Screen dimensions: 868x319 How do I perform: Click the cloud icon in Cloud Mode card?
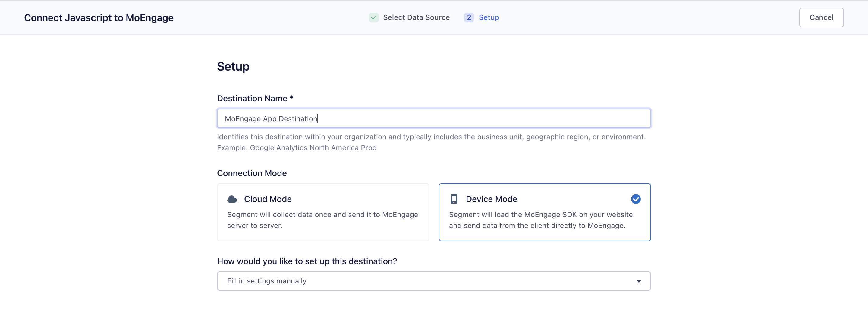232,199
